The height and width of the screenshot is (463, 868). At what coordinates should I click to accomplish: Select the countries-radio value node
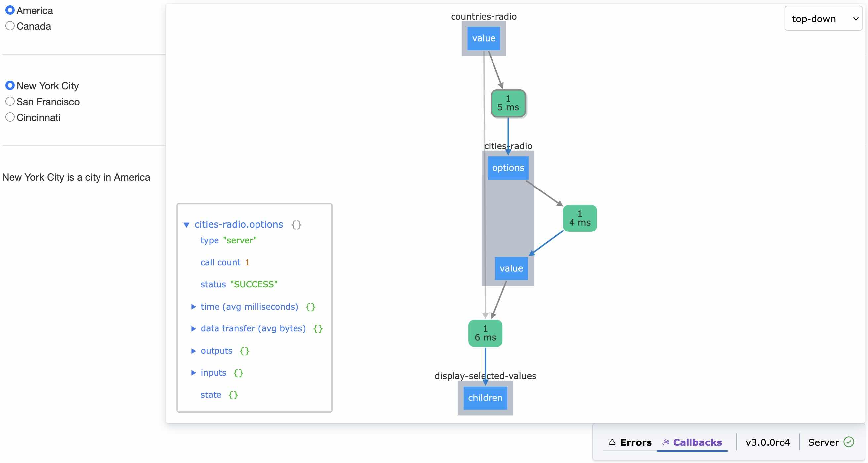[x=484, y=38]
